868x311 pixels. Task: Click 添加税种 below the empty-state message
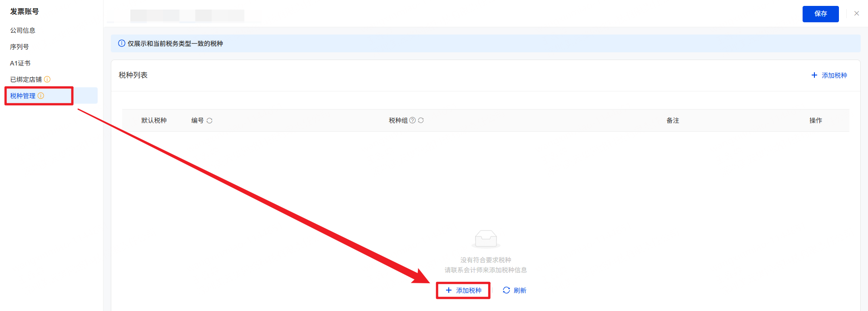coord(464,290)
